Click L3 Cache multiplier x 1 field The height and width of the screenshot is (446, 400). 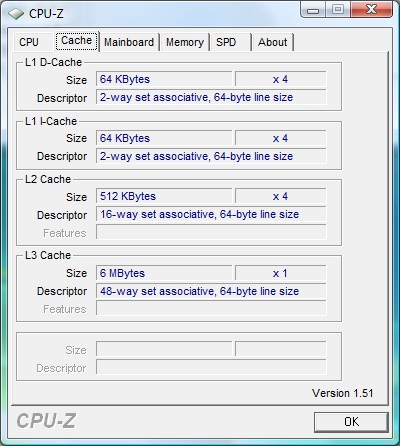coord(280,273)
